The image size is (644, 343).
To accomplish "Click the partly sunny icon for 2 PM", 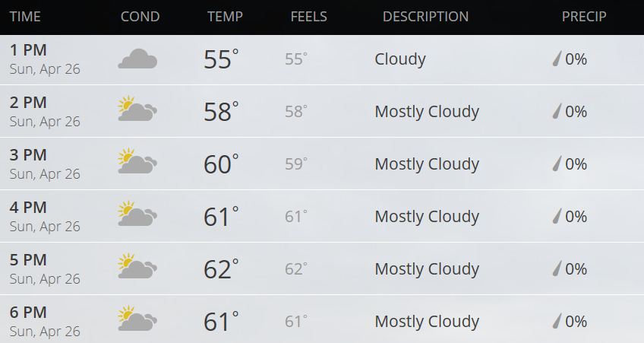I will click(x=137, y=109).
